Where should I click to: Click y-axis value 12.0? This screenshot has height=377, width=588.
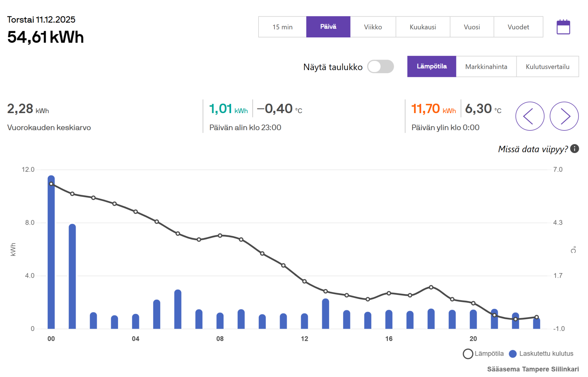click(x=28, y=170)
